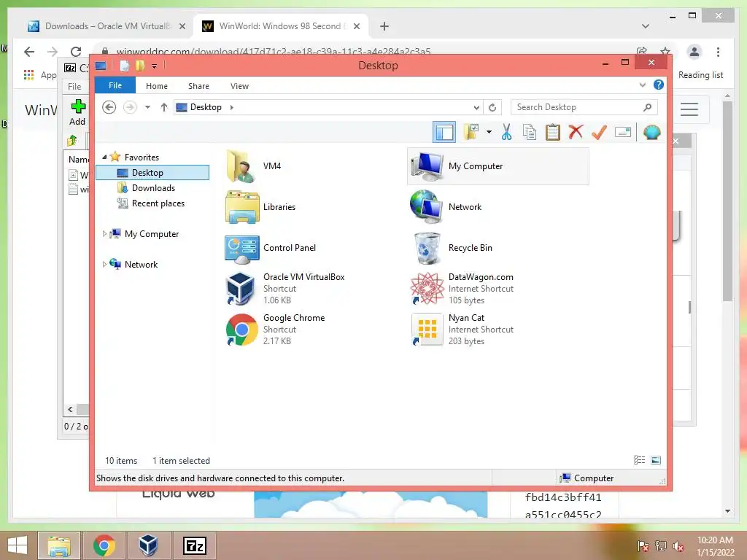Open address bar history dropdown
This screenshot has width=747, height=560.
476,108
